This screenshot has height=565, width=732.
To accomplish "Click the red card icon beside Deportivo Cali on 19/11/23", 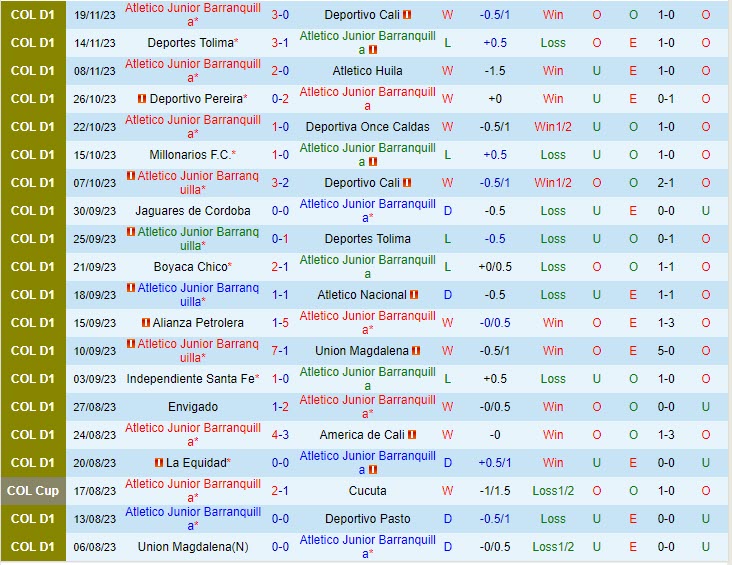I will point(407,14).
